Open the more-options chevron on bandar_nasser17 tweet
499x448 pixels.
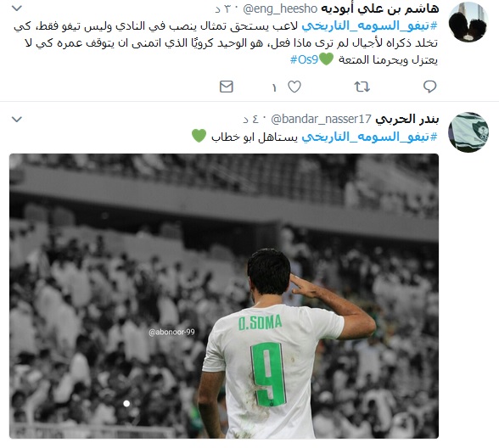(17, 120)
